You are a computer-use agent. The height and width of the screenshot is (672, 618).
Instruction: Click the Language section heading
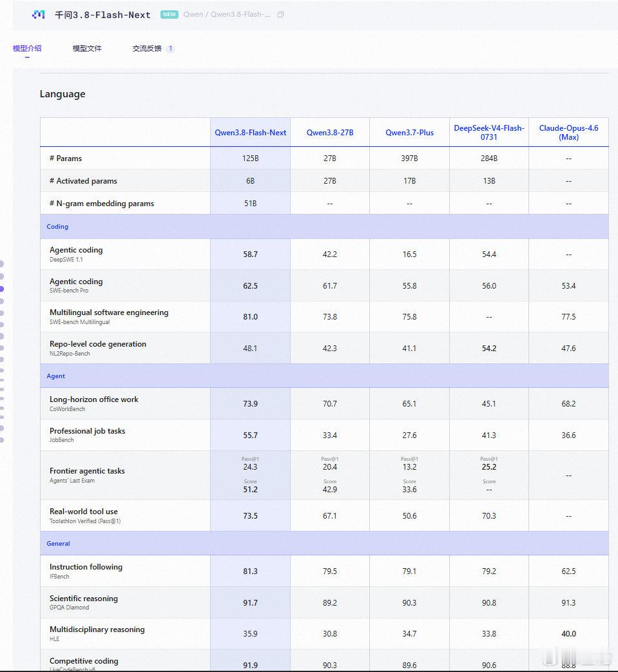coord(63,94)
